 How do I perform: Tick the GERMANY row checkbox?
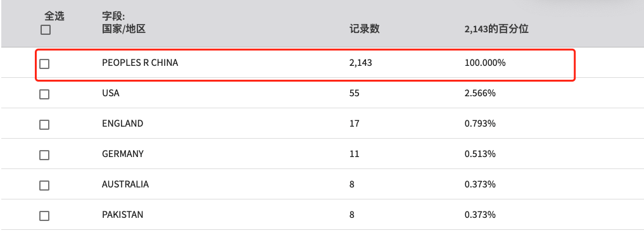coord(44,155)
